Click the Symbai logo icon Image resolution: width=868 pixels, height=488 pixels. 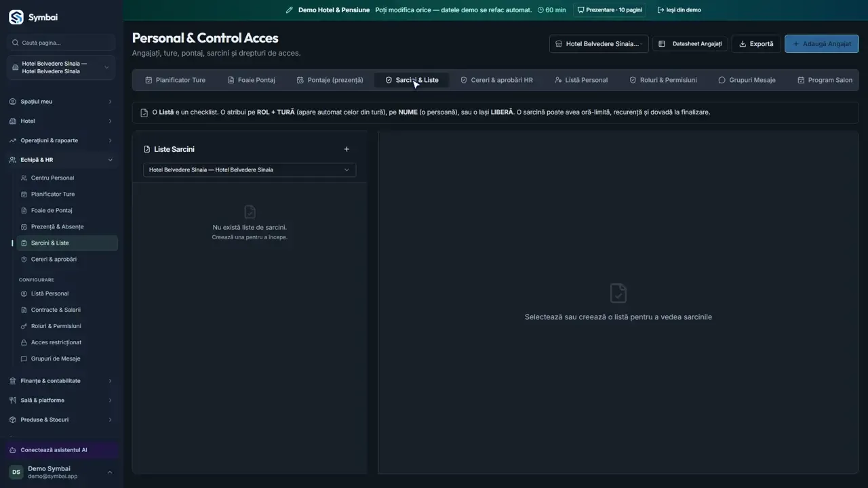click(16, 18)
